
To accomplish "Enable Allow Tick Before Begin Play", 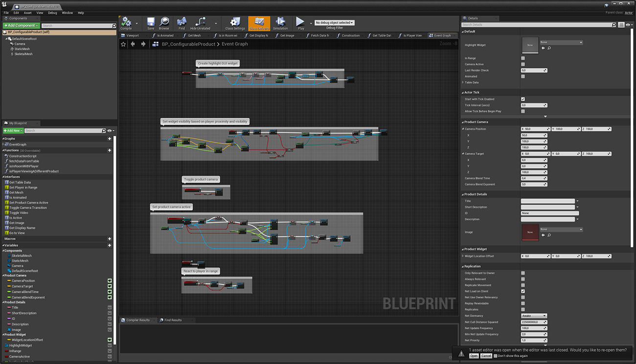I will click(x=523, y=111).
